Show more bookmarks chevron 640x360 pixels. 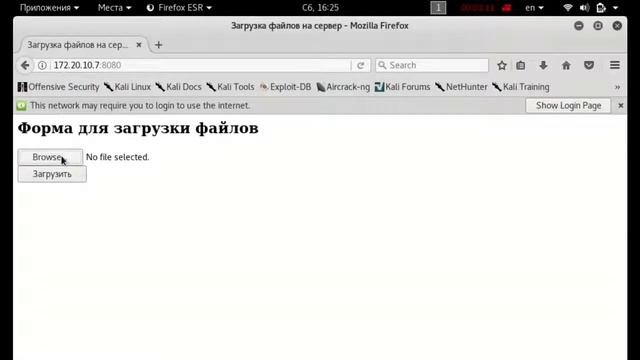pyautogui.click(x=617, y=87)
